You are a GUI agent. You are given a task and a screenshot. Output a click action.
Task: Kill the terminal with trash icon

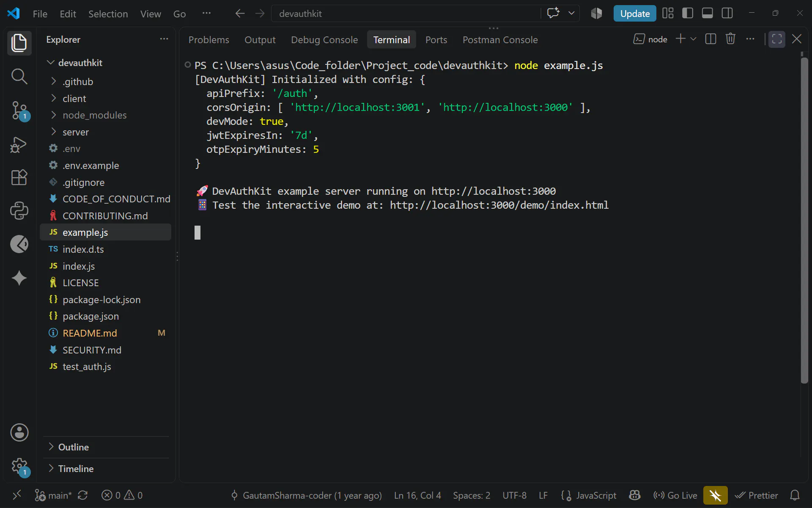[730, 39]
